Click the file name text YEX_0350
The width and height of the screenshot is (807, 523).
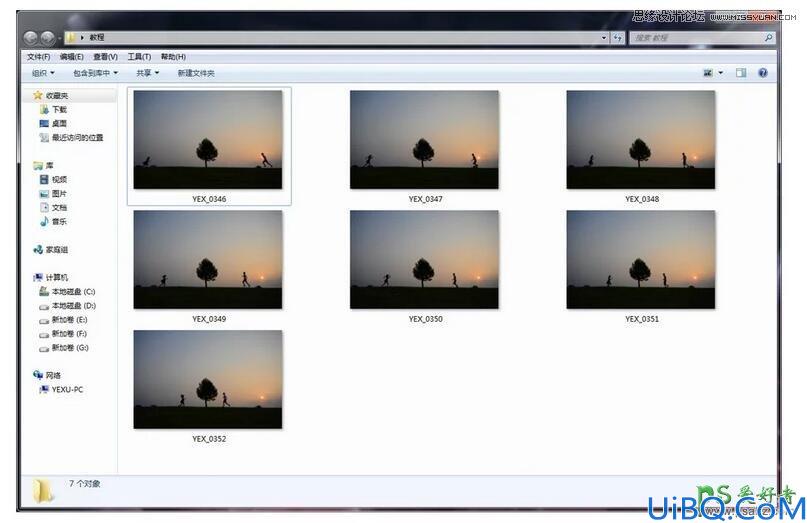pyautogui.click(x=426, y=319)
